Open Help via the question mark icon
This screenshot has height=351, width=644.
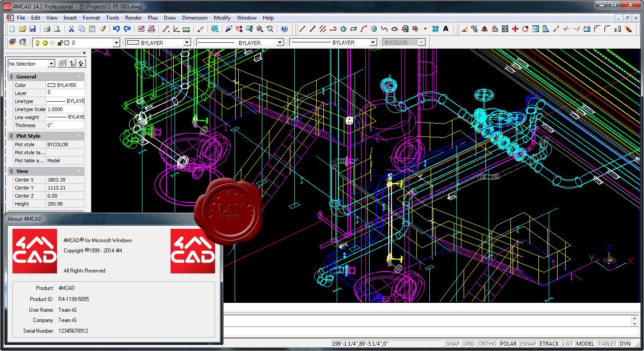coord(284,29)
